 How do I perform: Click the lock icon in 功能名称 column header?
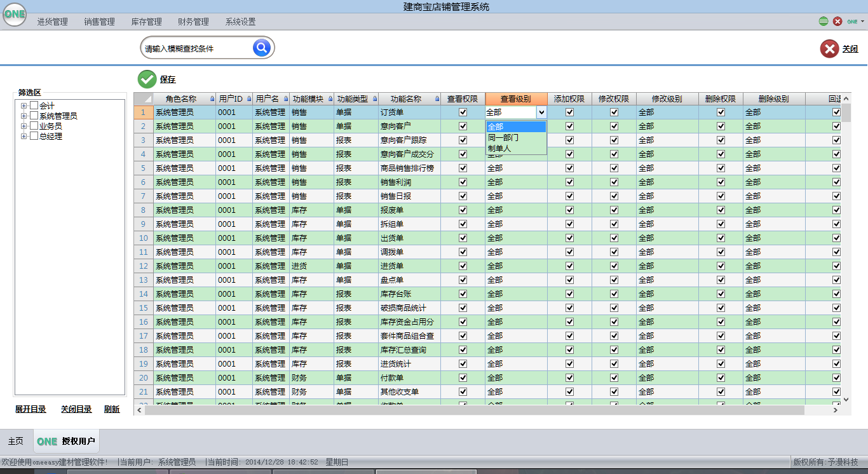point(437,99)
